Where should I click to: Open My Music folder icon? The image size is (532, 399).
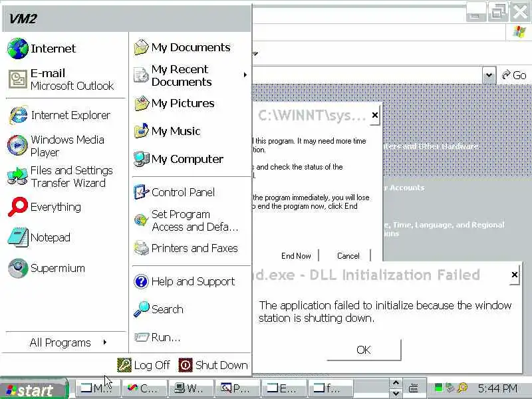point(141,131)
